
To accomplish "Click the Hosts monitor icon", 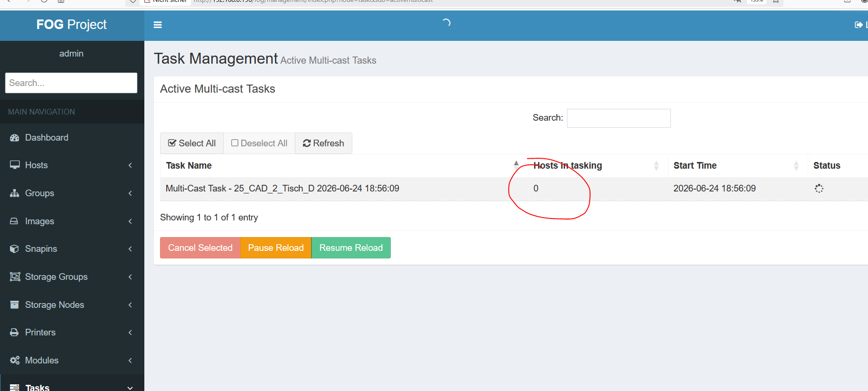I will coord(15,165).
